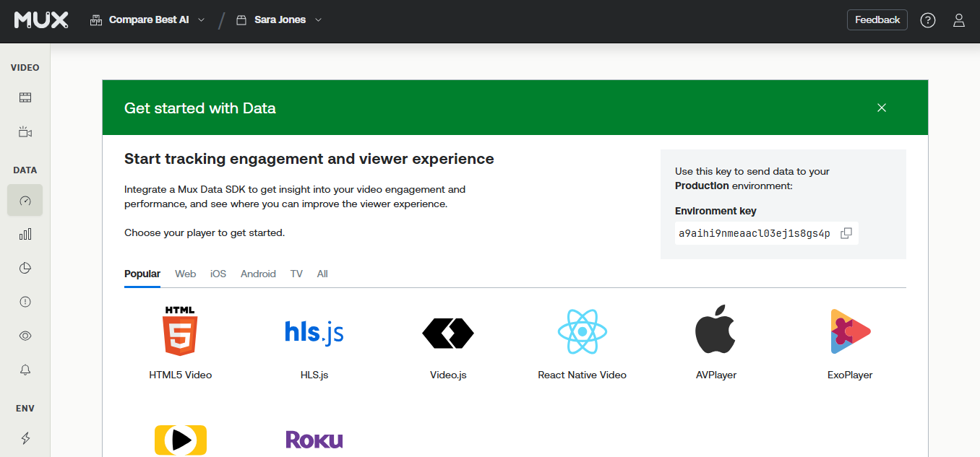Click the environment box icon beside Sara Jones
The image size is (980, 457).
242,20
